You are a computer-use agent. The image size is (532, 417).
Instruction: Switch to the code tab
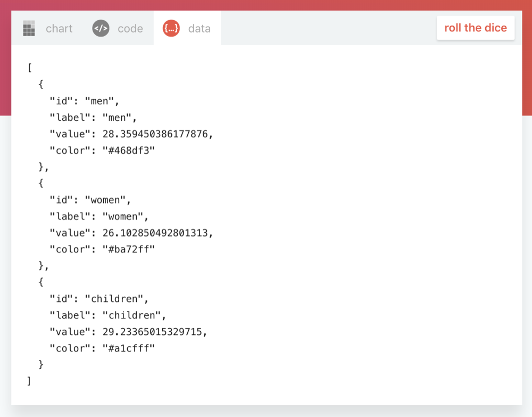[118, 28]
